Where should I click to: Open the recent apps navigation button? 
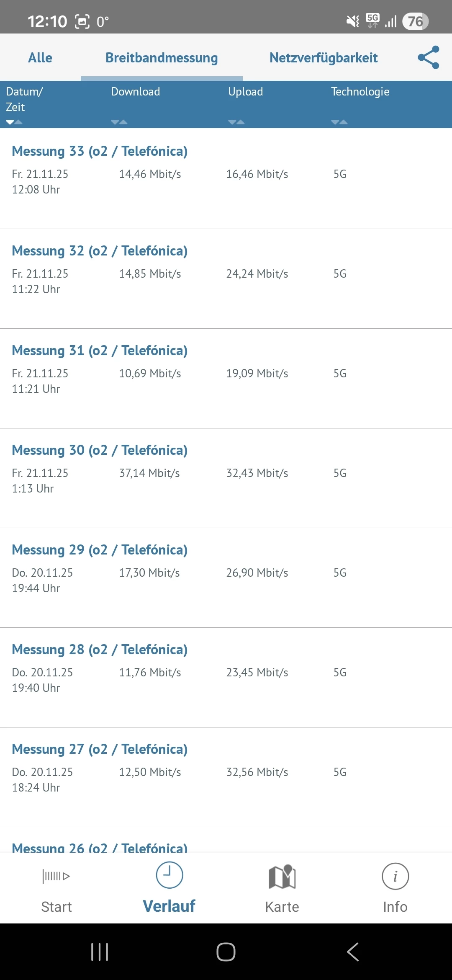[x=100, y=952]
